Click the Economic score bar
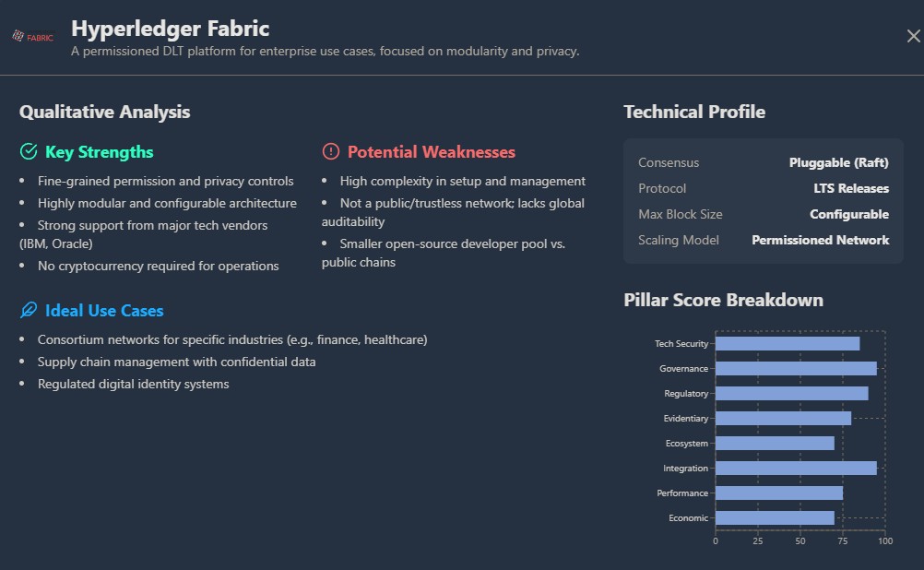The width and height of the screenshot is (924, 570). point(775,518)
